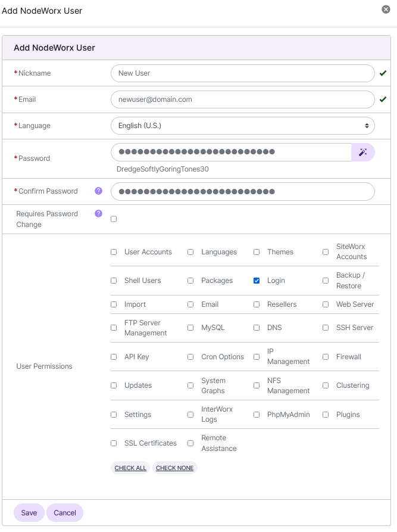Click the Email address input field
Image resolution: width=397 pixels, height=532 pixels.
click(x=242, y=99)
